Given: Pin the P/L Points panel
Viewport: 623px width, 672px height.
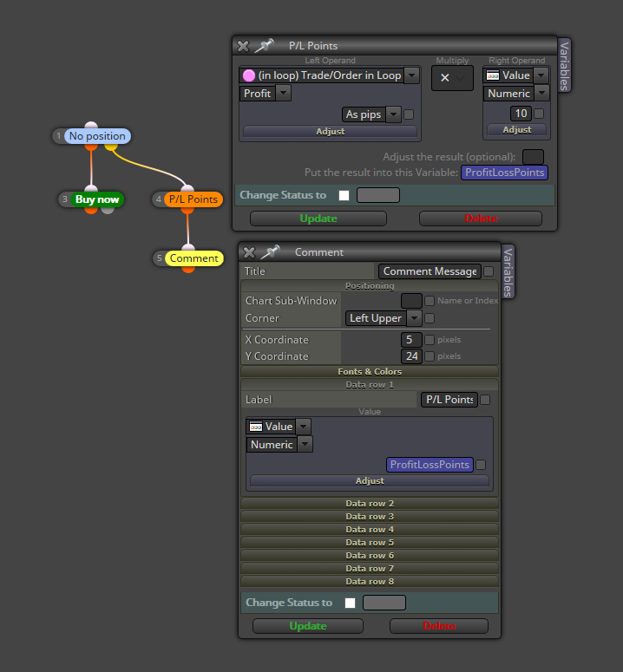Looking at the screenshot, I should tap(264, 45).
